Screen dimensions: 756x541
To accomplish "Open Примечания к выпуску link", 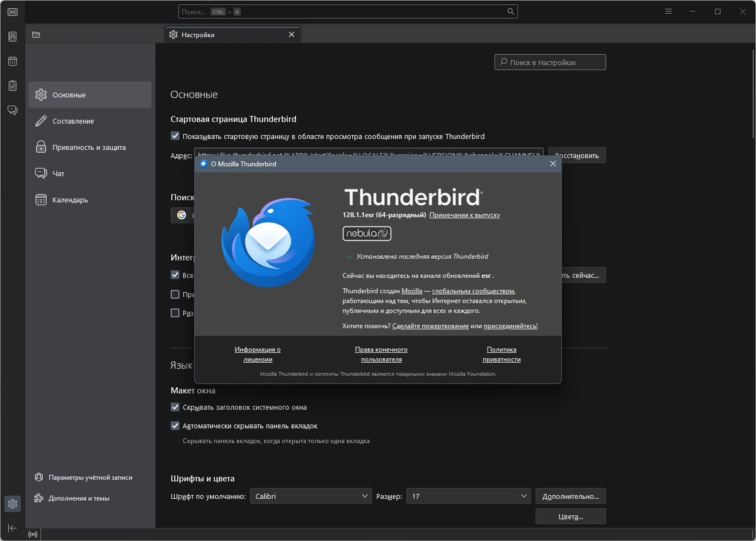I will pyautogui.click(x=464, y=215).
